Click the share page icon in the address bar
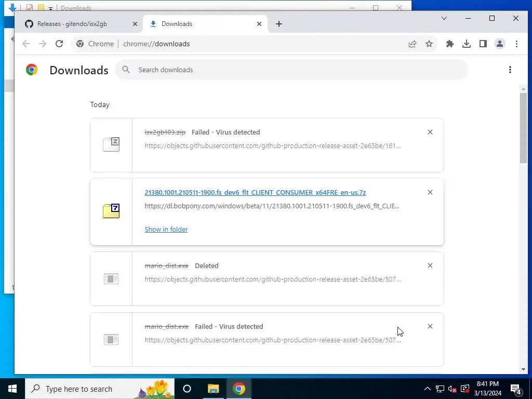Image resolution: width=532 pixels, height=399 pixels. [412, 44]
